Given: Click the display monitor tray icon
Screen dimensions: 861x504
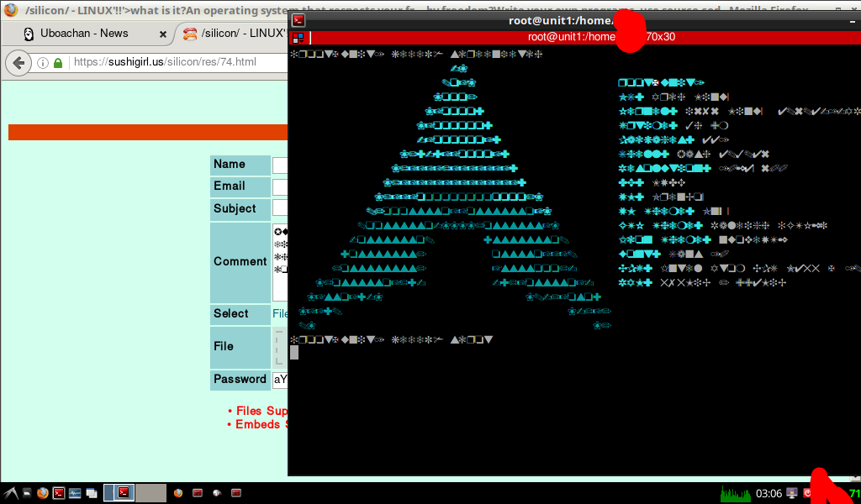Looking at the screenshot, I should point(792,493).
